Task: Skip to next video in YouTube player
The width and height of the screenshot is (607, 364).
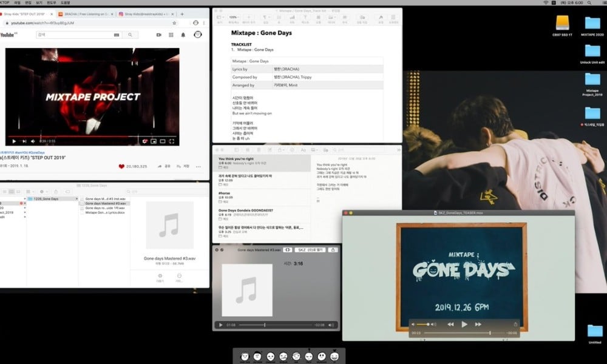Action: tap(24, 141)
